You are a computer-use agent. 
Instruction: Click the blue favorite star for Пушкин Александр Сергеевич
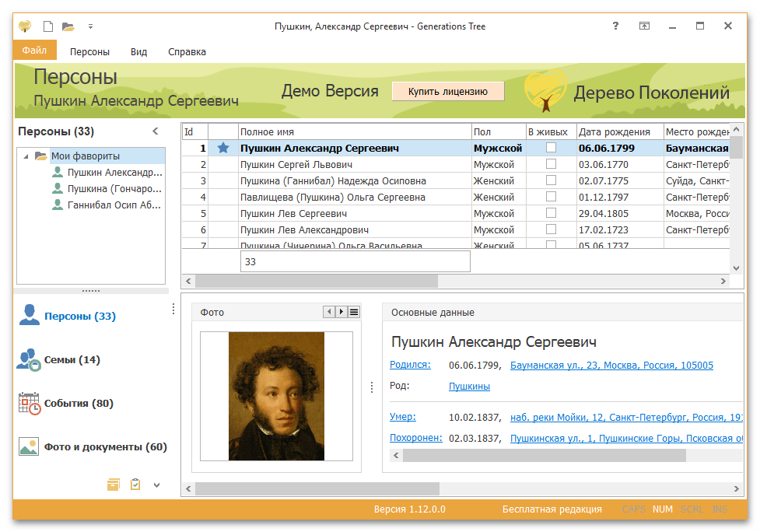(x=223, y=148)
